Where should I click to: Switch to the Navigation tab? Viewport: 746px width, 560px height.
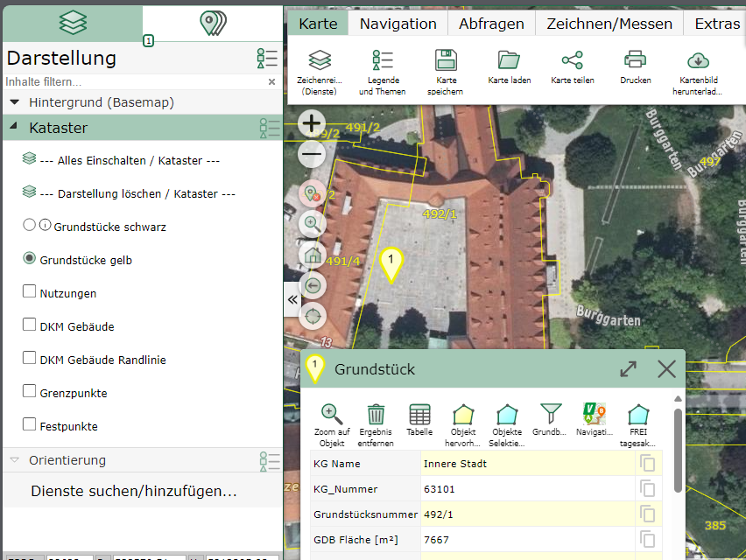coord(398,24)
